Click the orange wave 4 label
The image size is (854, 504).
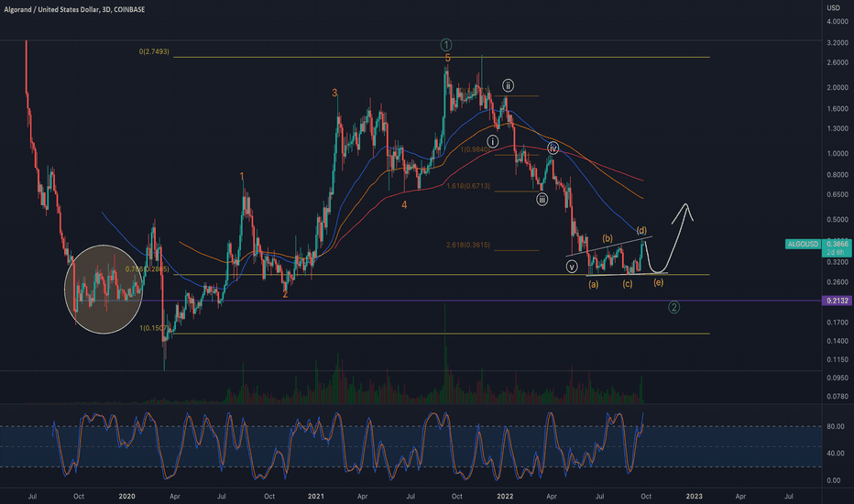[404, 205]
